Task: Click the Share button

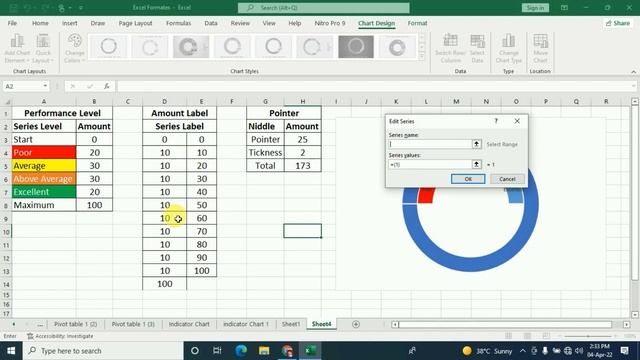Action: [x=618, y=23]
